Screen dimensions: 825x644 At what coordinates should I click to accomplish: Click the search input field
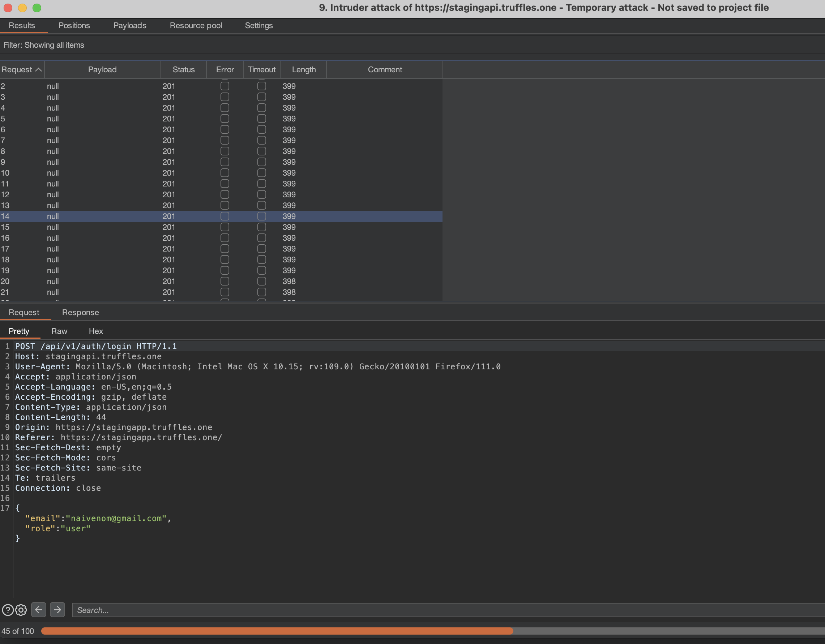pyautogui.click(x=442, y=610)
